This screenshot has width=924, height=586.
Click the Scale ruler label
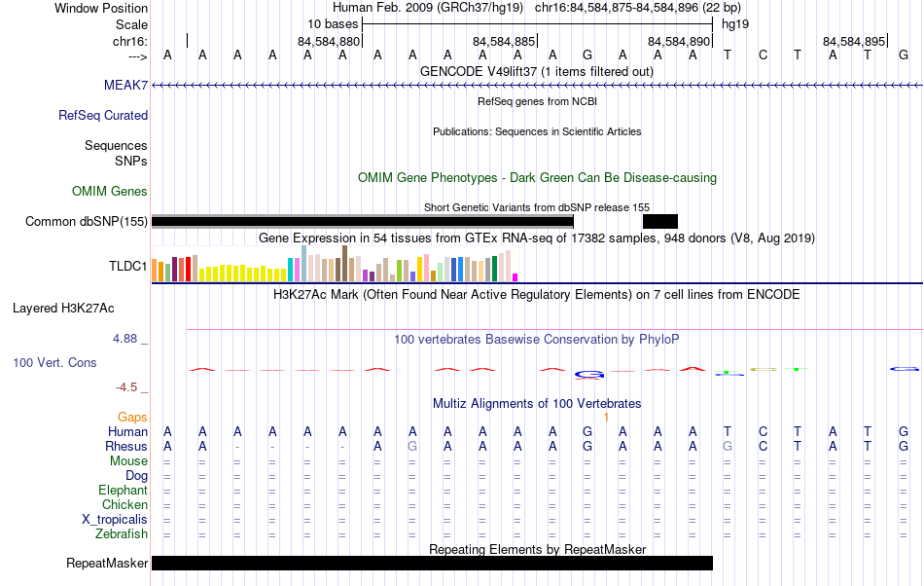click(131, 24)
